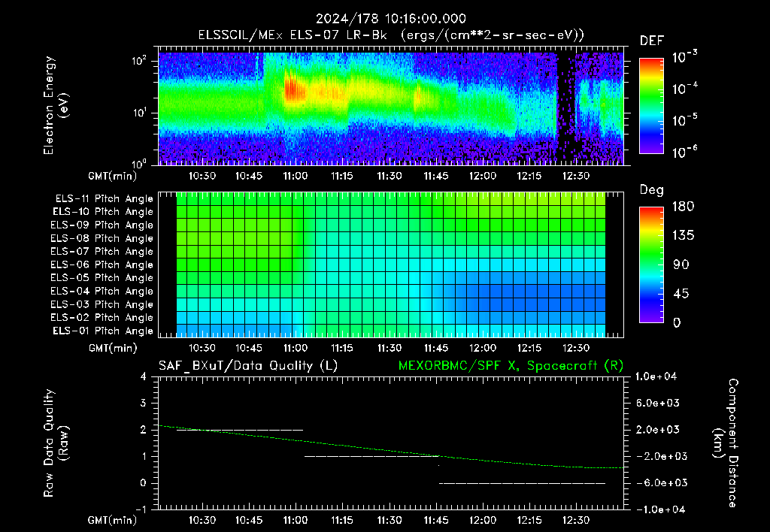The image size is (770, 532).
Task: Click the Electron Energy (eV) axis label
Action: pos(55,105)
